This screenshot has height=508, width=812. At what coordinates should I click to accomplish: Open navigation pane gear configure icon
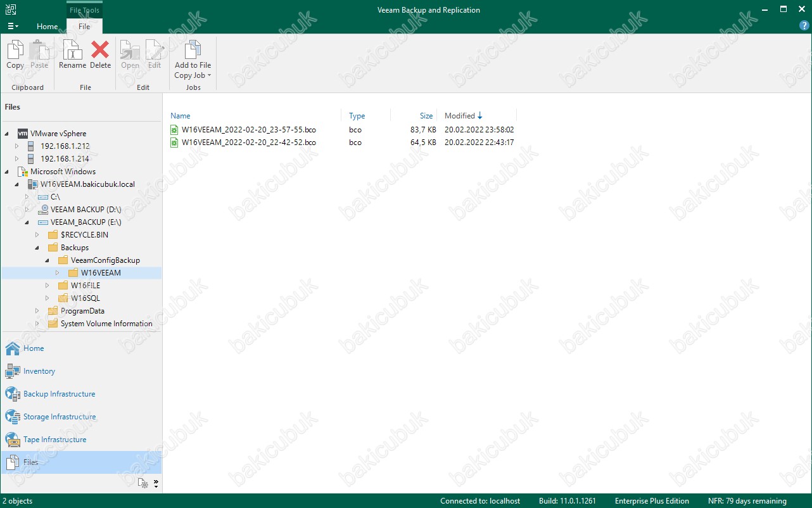click(144, 483)
